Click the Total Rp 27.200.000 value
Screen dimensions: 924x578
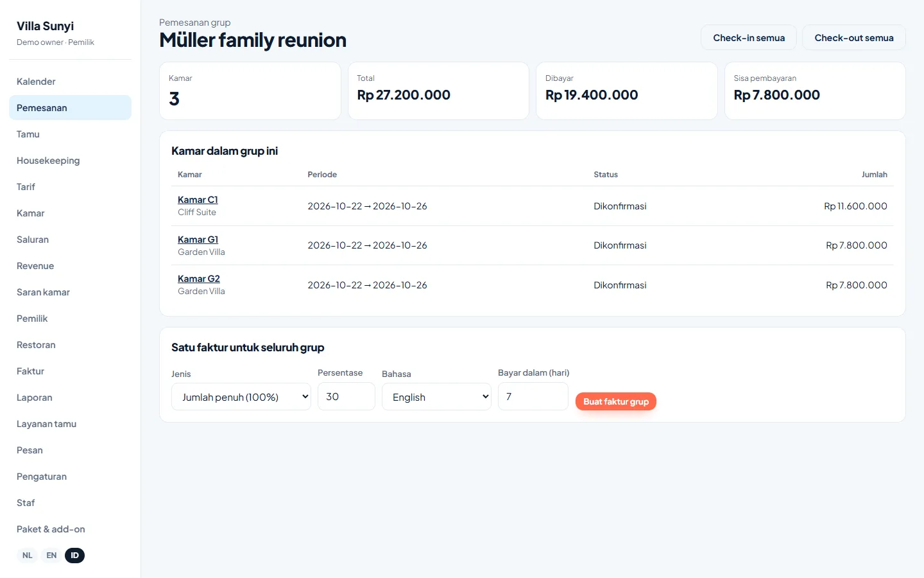pyautogui.click(x=404, y=95)
